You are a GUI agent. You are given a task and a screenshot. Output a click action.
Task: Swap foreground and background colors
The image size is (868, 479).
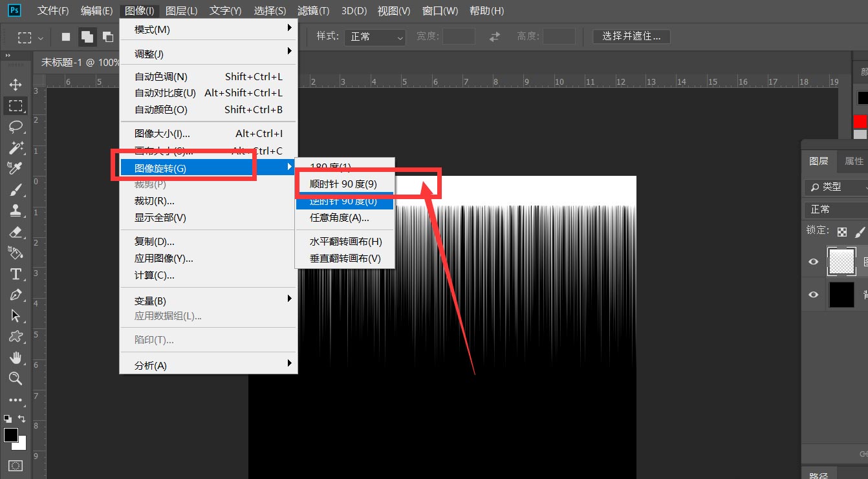click(22, 418)
